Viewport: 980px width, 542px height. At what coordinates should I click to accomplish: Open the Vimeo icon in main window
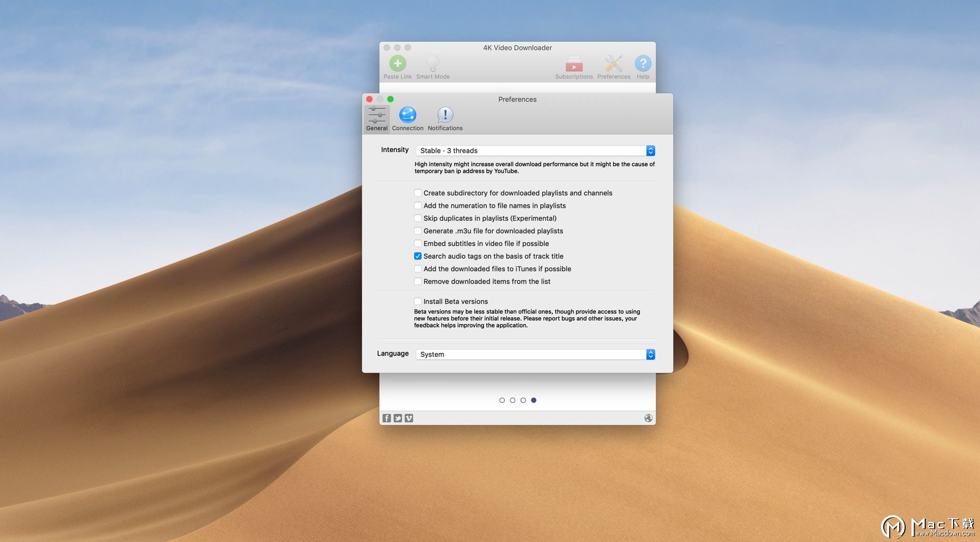(409, 418)
